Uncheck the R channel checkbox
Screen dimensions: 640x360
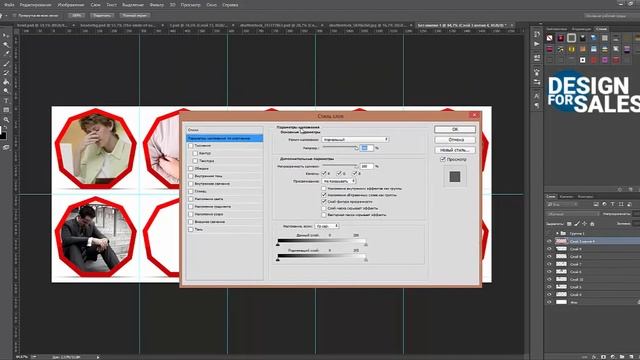pyautogui.click(x=324, y=173)
